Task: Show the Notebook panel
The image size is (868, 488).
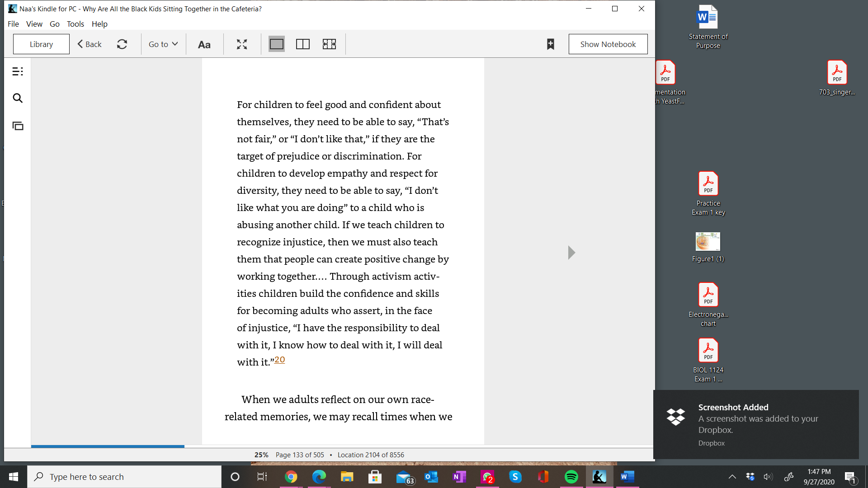Action: 608,44
